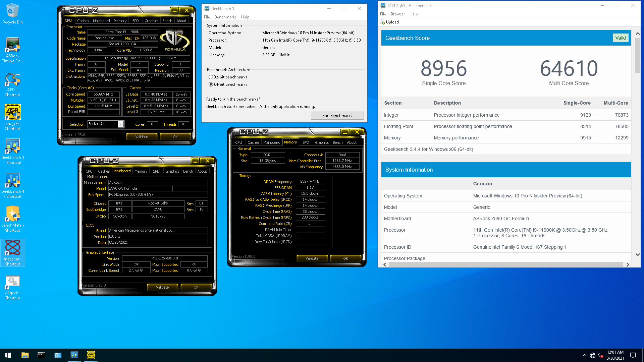This screenshot has width=644, height=362.
Task: Open Benchmarks menu in Geekbench 3
Action: pyautogui.click(x=225, y=17)
